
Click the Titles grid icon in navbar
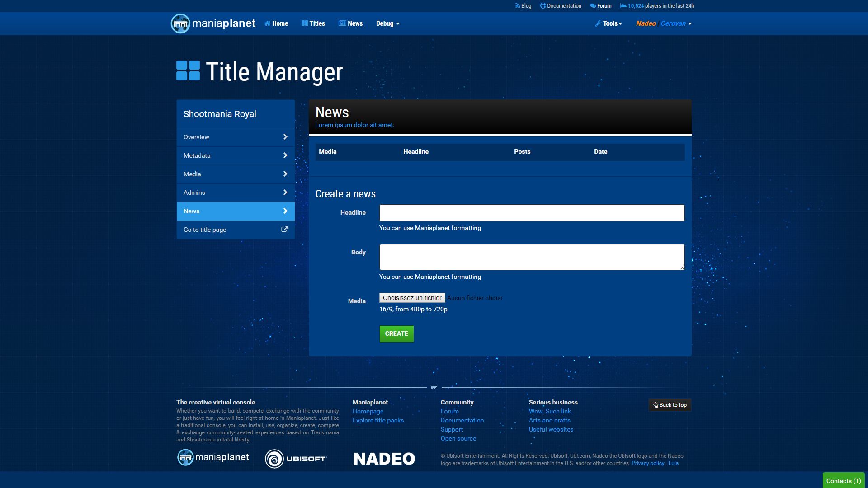coord(305,23)
